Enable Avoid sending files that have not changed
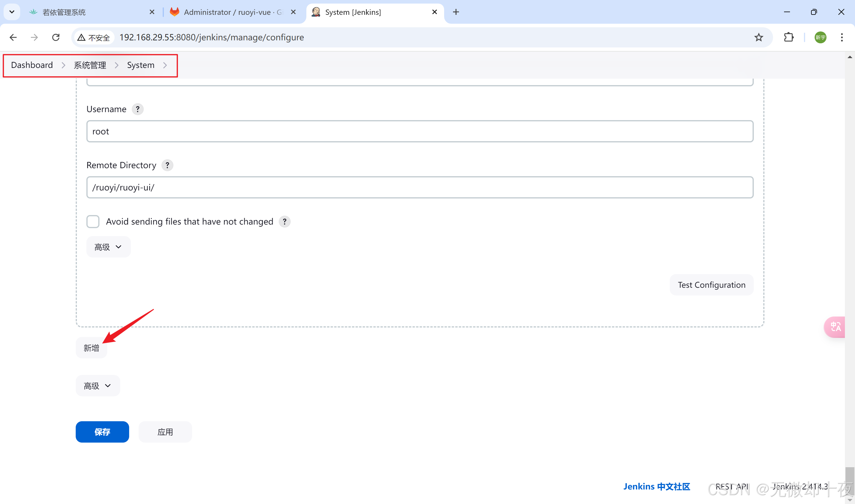 tap(93, 221)
